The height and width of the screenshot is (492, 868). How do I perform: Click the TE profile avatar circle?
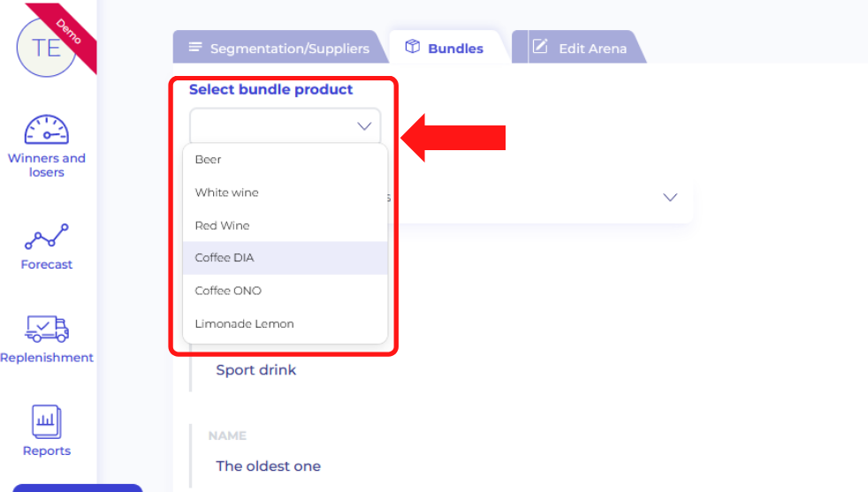point(45,47)
